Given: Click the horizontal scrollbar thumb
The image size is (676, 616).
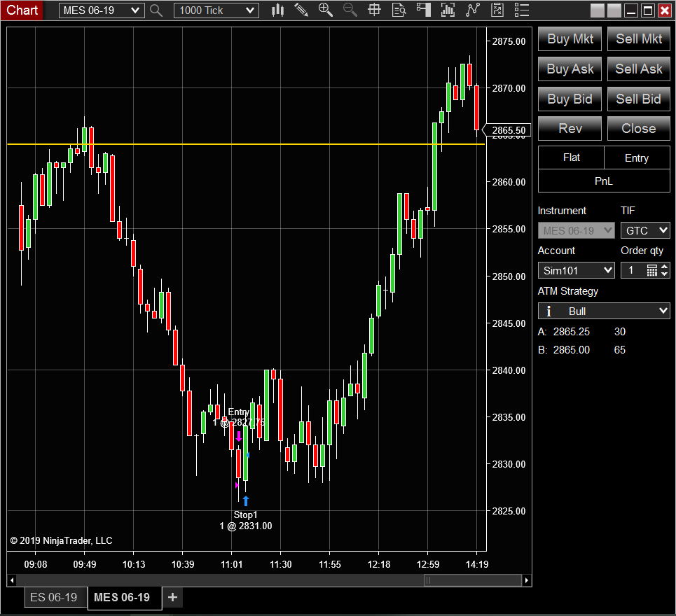Looking at the screenshot, I should coord(473,580).
